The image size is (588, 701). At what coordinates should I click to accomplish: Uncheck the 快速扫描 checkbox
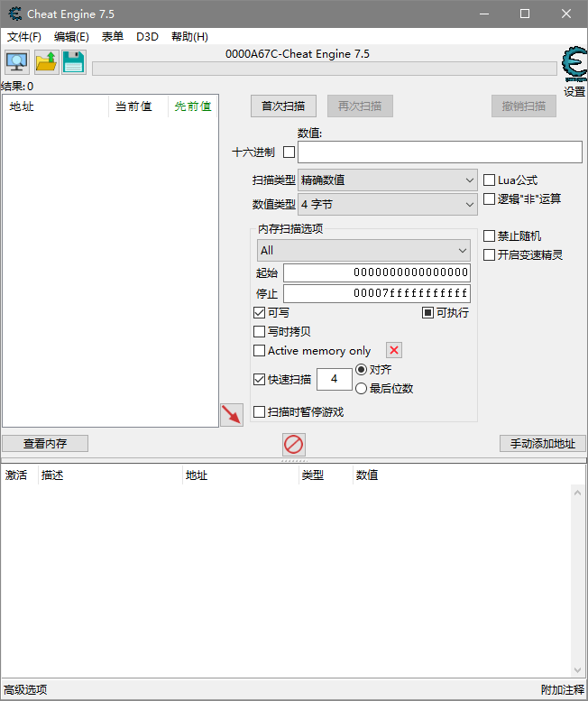(x=259, y=379)
